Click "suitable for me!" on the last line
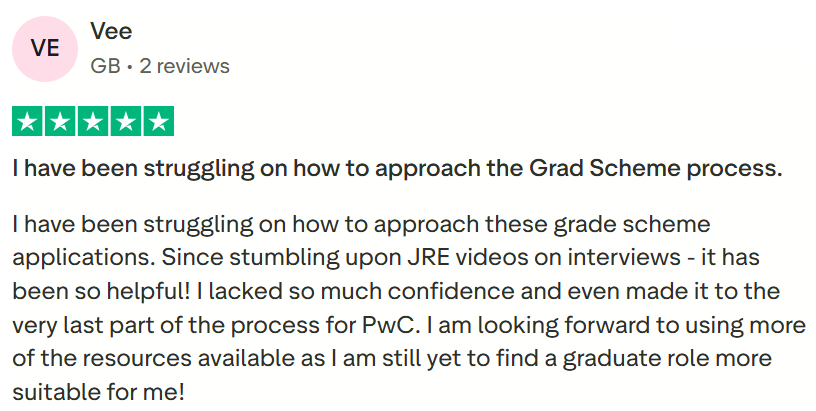This screenshot has height=411, width=816. [x=99, y=392]
